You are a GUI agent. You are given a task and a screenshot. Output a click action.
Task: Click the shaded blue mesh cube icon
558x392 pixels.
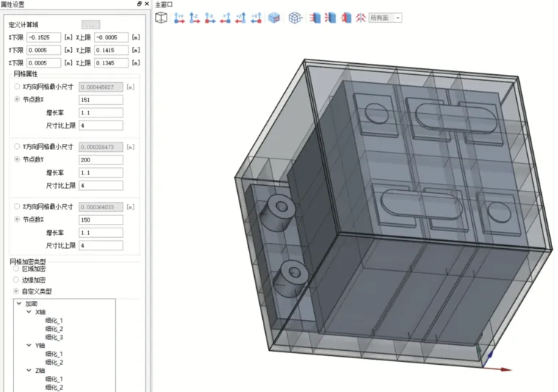[274, 18]
